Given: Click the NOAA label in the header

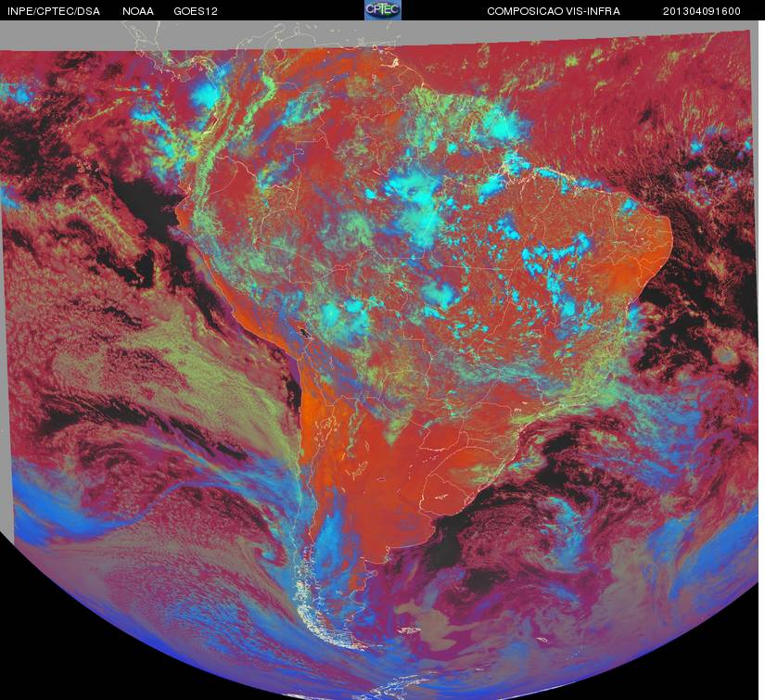Looking at the screenshot, I should coord(138,11).
